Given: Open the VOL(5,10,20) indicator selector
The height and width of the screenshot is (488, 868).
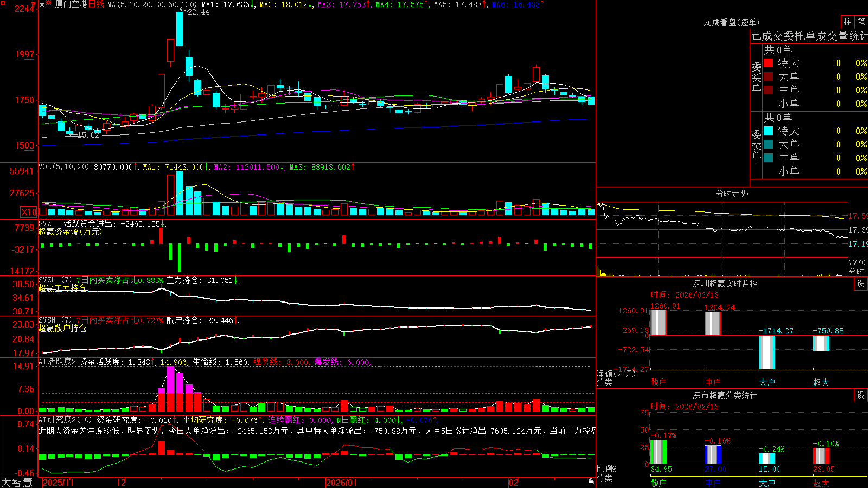Looking at the screenshot, I should pyautogui.click(x=63, y=167).
